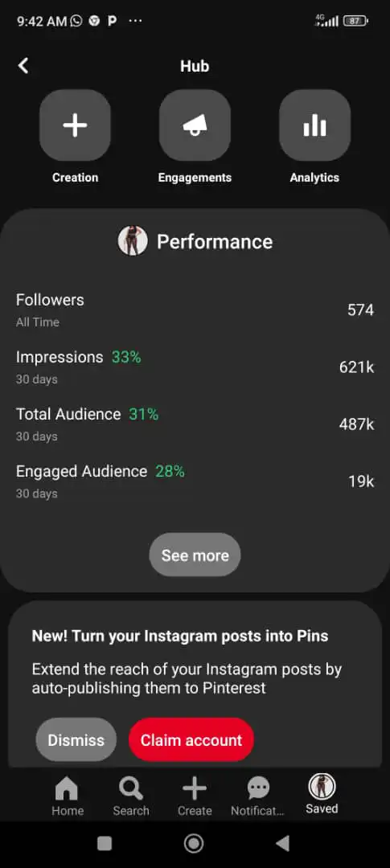
Task: Tap the back arrow beside Hub
Action: (x=23, y=66)
